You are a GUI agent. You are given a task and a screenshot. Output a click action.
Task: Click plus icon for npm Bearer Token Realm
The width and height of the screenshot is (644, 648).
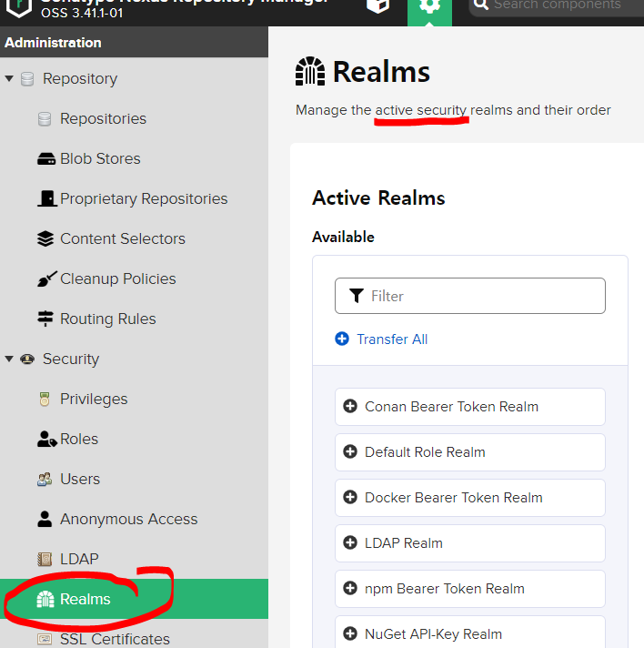pos(350,588)
